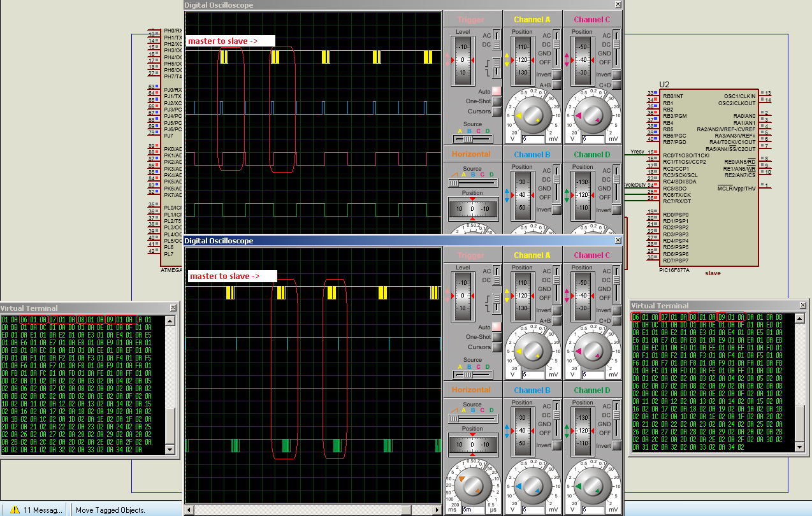Click green Channel D position arrow, lower oscilloscope

[567, 431]
